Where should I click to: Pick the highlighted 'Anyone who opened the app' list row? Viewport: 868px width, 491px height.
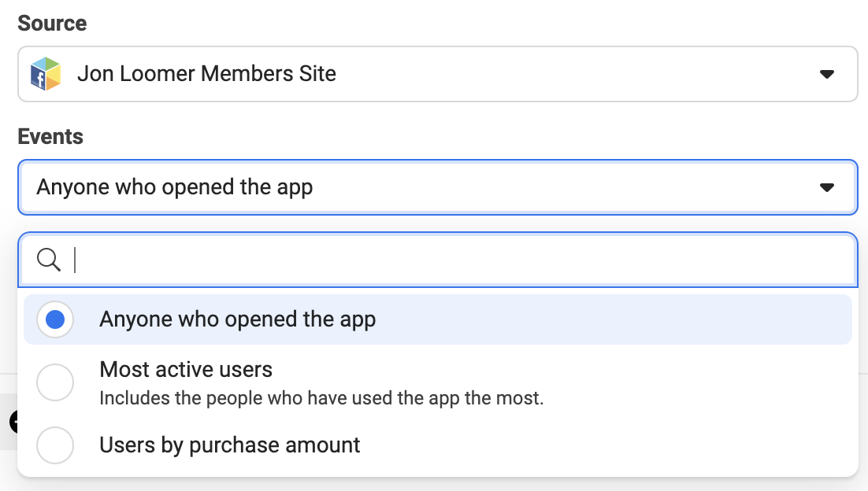pyautogui.click(x=438, y=319)
